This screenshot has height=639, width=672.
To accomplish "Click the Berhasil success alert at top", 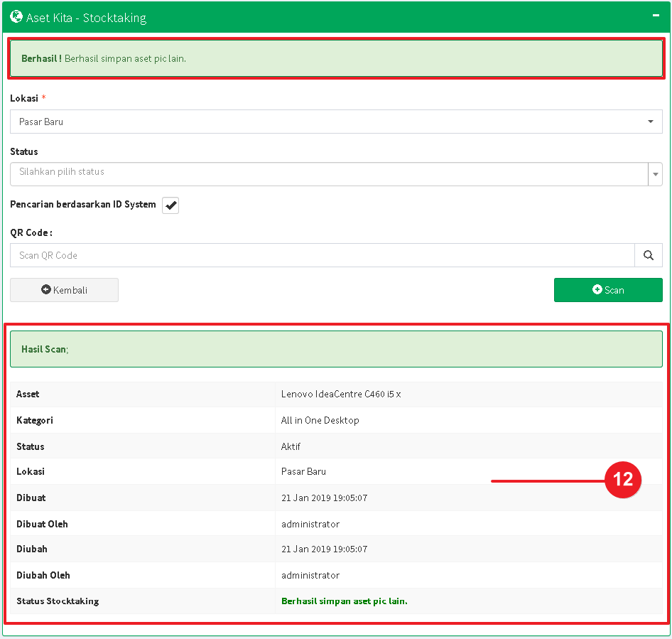I will pyautogui.click(x=336, y=58).
